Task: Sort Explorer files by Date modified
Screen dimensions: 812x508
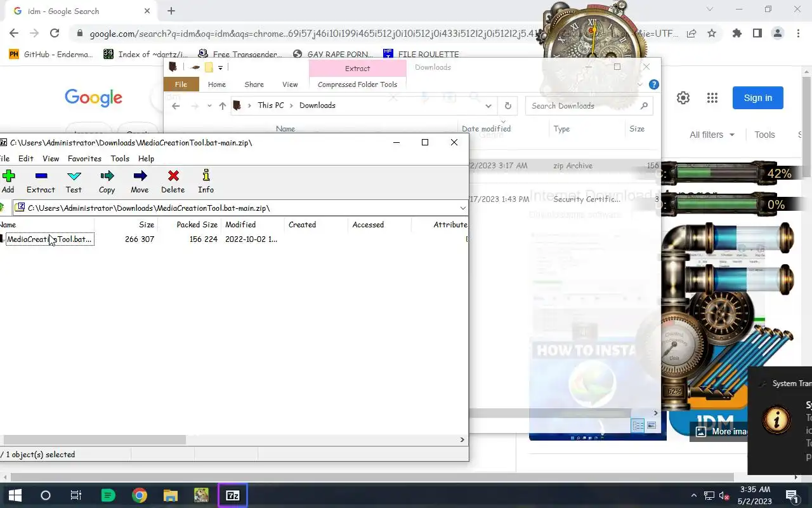Action: (486, 129)
